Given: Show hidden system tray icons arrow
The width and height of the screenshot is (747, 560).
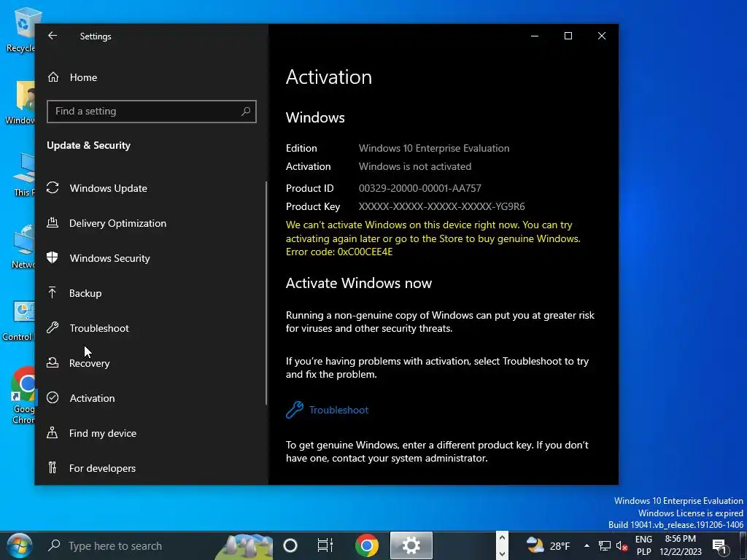Looking at the screenshot, I should [587, 545].
